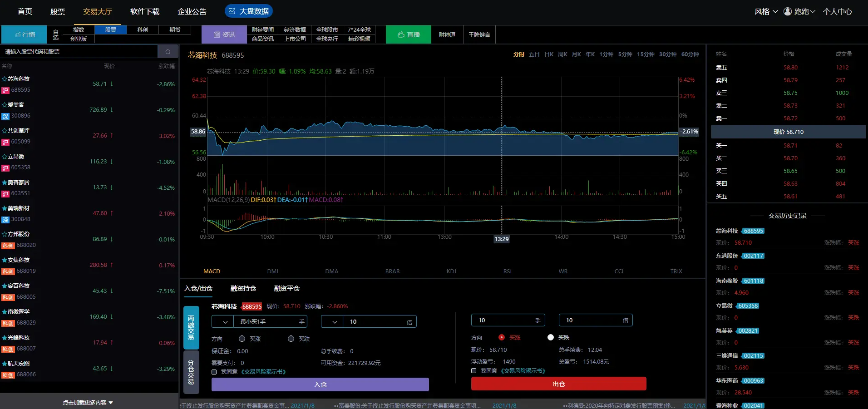
Task: Star 芯海科技 as a favorite in the list
Action: pyautogui.click(x=5, y=79)
